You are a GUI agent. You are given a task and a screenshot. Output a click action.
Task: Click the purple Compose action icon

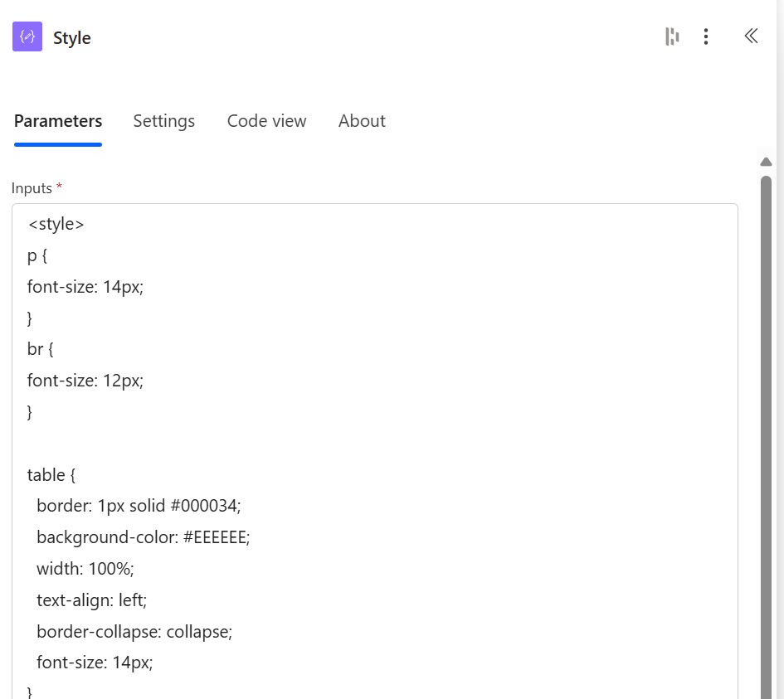[27, 37]
